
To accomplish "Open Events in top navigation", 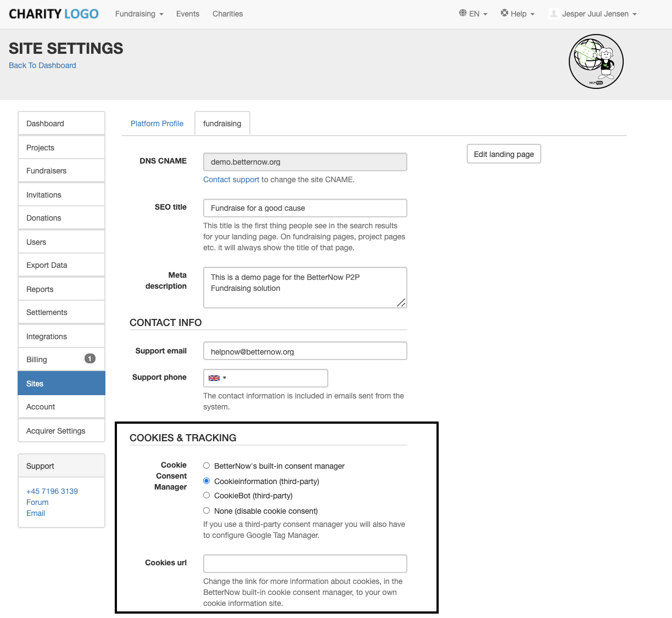I will pos(188,14).
